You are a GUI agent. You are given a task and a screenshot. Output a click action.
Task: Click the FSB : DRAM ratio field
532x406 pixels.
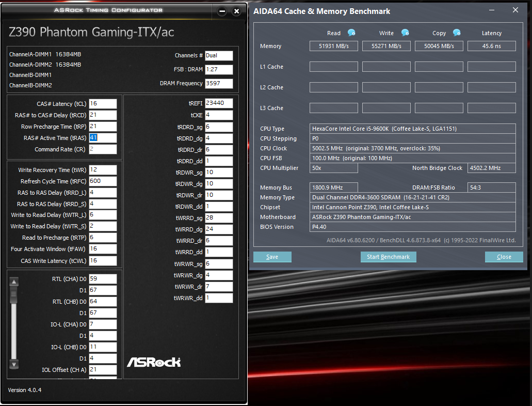click(x=219, y=69)
